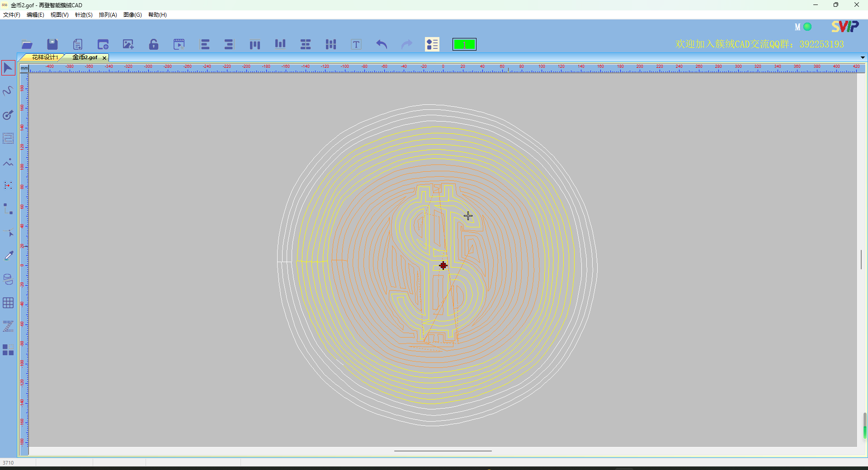The width and height of the screenshot is (868, 470).
Task: Minimize the CAD window
Action: [816, 5]
